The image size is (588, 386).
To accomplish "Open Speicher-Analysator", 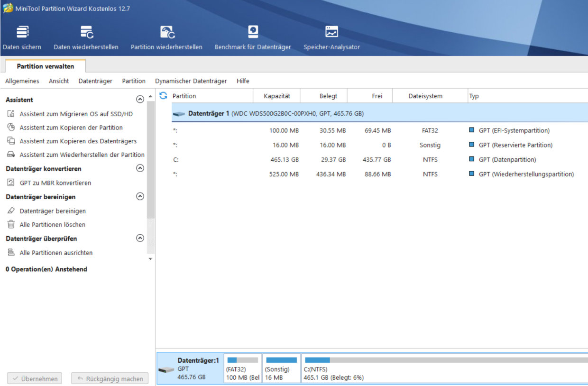I will [x=331, y=38].
